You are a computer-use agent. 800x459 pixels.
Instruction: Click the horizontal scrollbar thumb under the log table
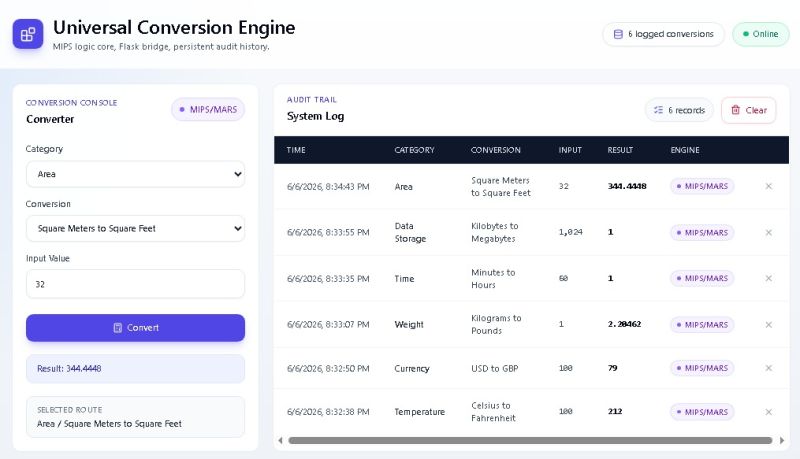(530, 441)
